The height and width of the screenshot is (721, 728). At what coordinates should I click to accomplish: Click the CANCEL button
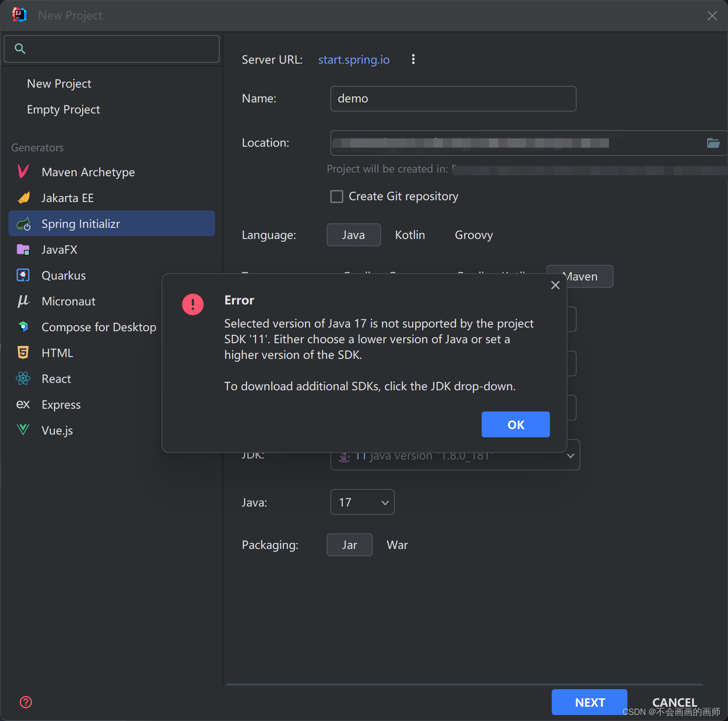tap(674, 702)
